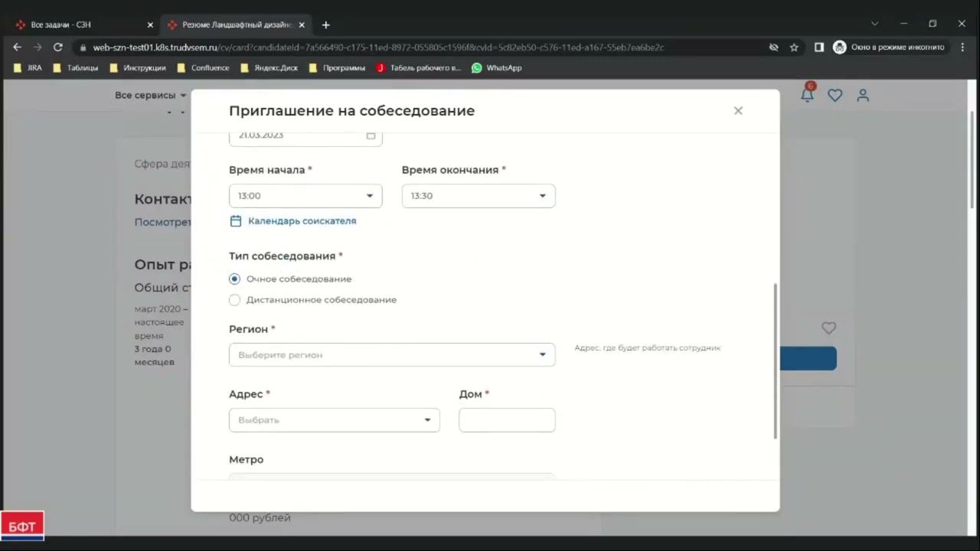The width and height of the screenshot is (980, 551).
Task: Go back in browser
Action: click(18, 47)
